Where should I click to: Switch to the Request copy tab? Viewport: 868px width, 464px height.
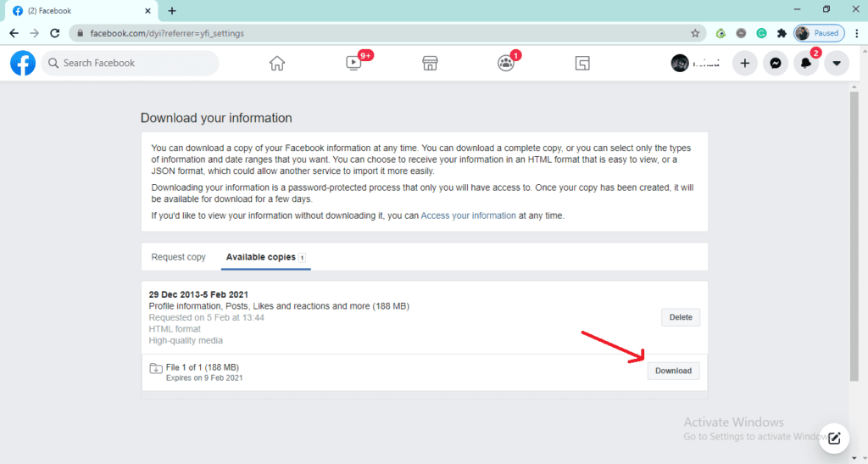[178, 257]
